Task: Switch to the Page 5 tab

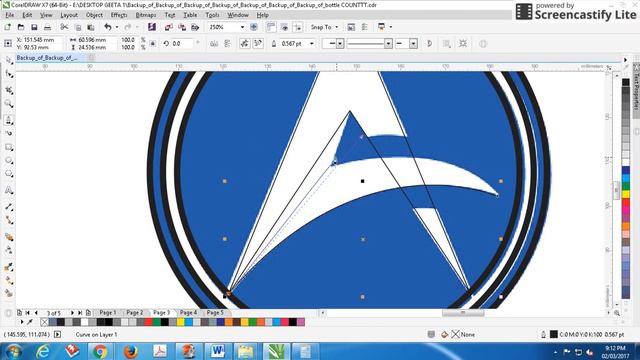Action: coord(215,313)
